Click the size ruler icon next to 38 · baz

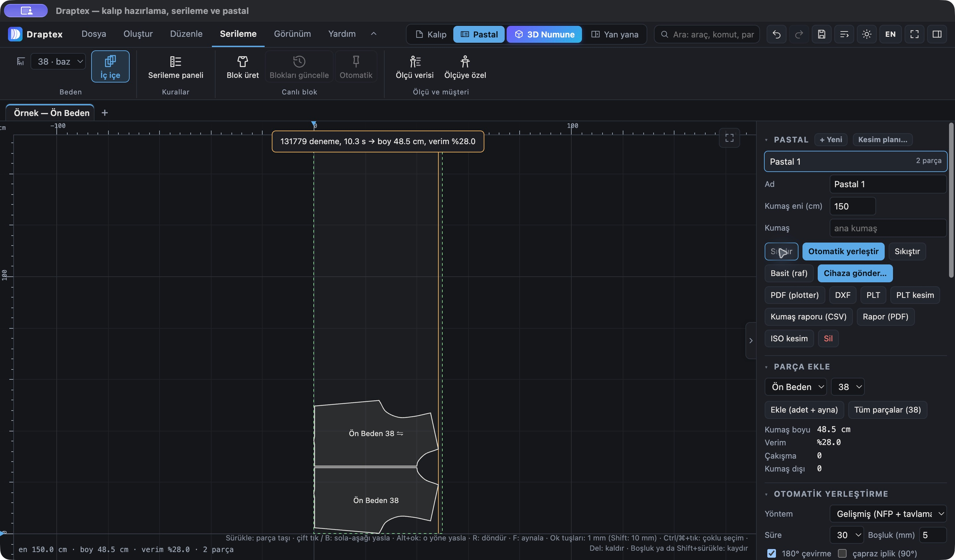point(21,61)
